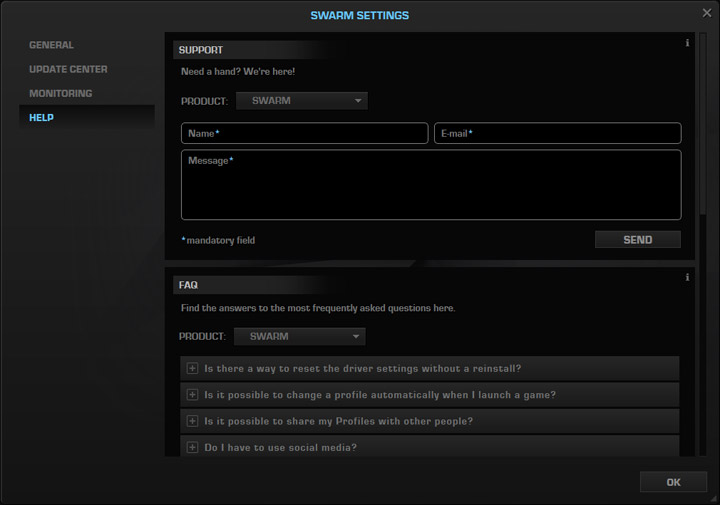The height and width of the screenshot is (505, 720).
Task: Select the reset driver settings question text
Action: click(363, 369)
